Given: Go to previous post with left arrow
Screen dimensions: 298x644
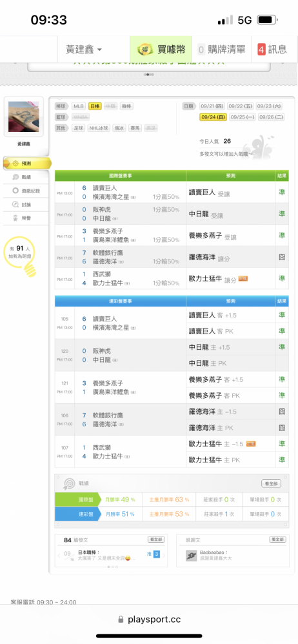Looking at the screenshot, I should click(59, 556).
